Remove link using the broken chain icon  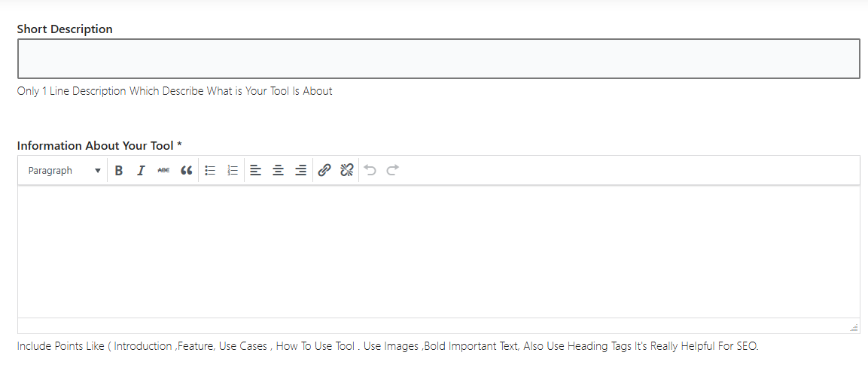click(347, 170)
